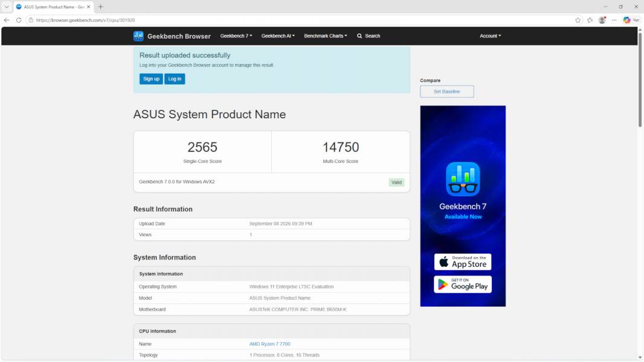Select the upload date value text
644x362 pixels.
[x=280, y=224]
